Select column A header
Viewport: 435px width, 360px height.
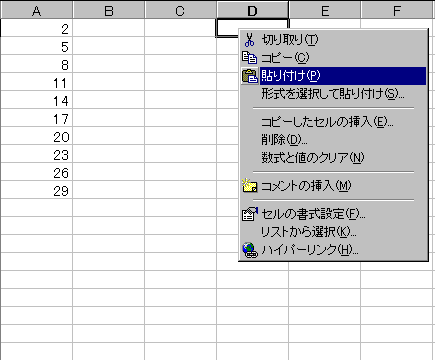pyautogui.click(x=36, y=10)
